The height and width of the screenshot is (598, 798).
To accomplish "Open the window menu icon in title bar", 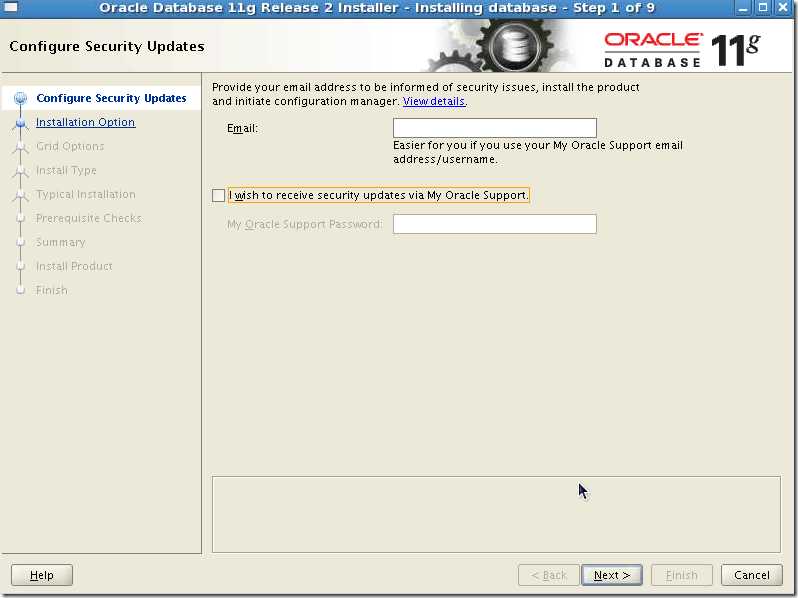I will [x=11, y=8].
